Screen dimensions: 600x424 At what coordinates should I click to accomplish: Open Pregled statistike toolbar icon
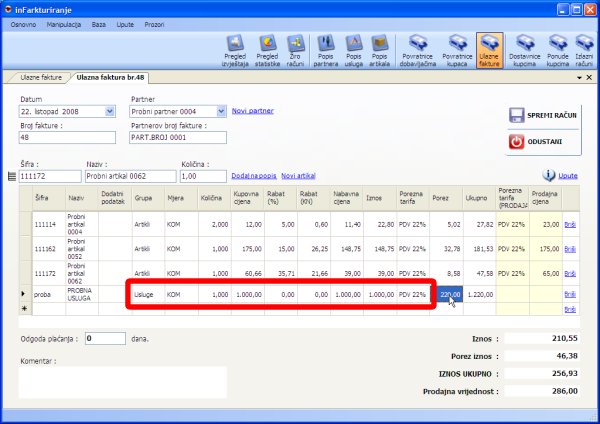[x=267, y=48]
